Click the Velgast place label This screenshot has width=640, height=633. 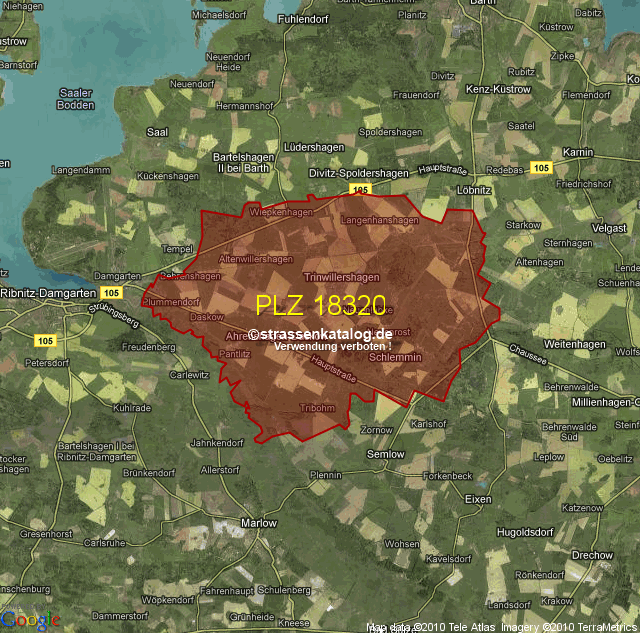(x=609, y=228)
